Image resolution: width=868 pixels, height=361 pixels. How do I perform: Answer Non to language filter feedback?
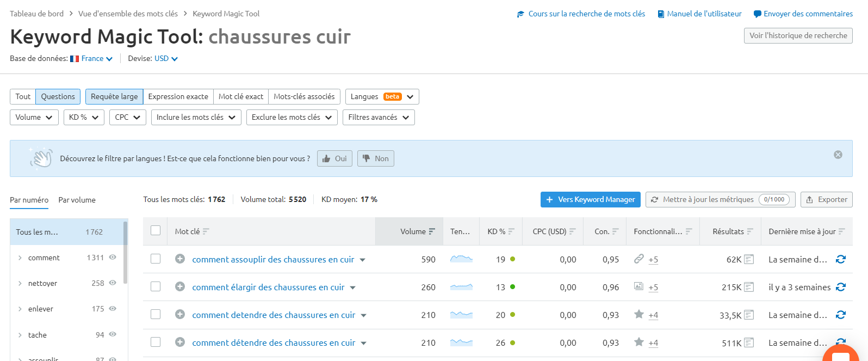pyautogui.click(x=376, y=158)
